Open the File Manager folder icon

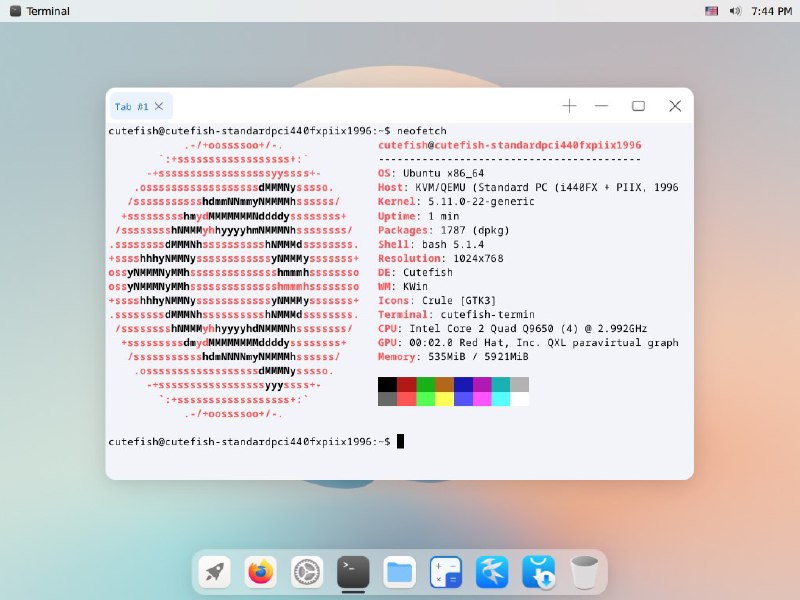[399, 572]
